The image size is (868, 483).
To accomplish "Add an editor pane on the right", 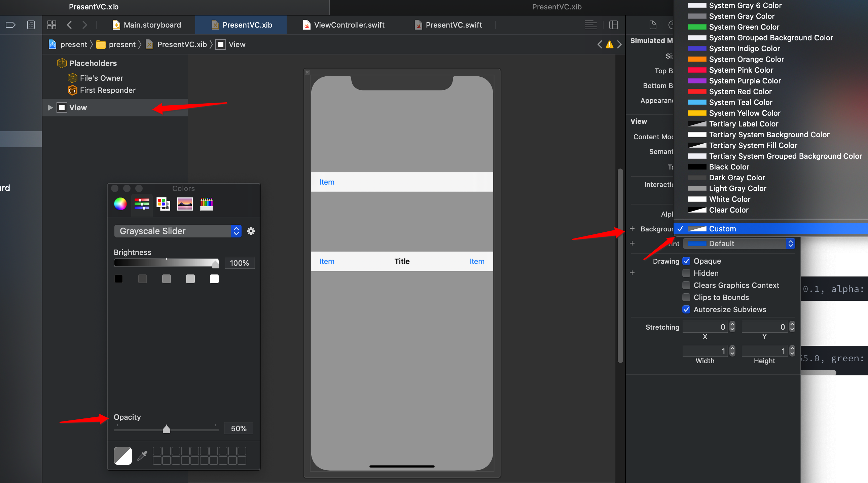I will [614, 25].
